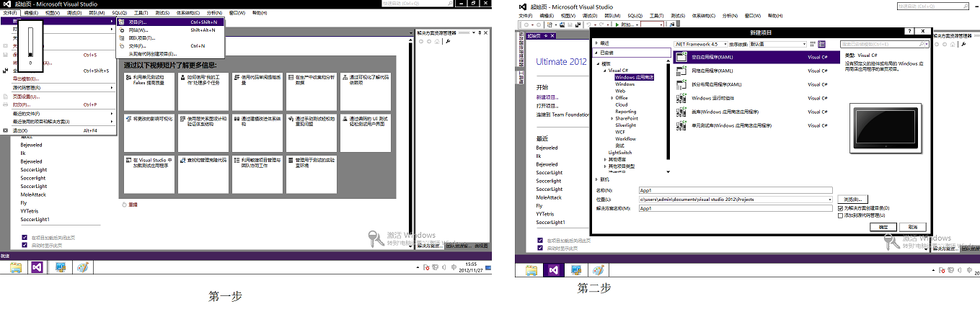Choose 项目(P)... in the New submenu

(x=170, y=22)
